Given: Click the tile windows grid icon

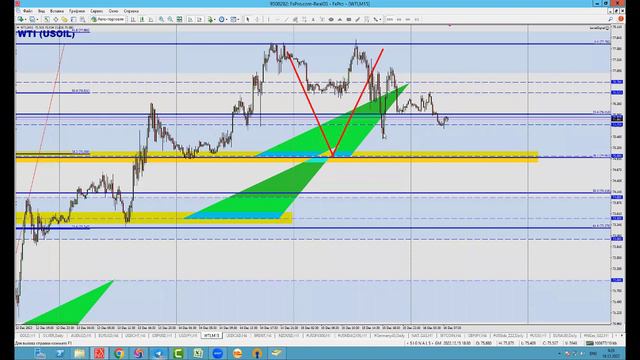Looking at the screenshot, I should 179,19.
